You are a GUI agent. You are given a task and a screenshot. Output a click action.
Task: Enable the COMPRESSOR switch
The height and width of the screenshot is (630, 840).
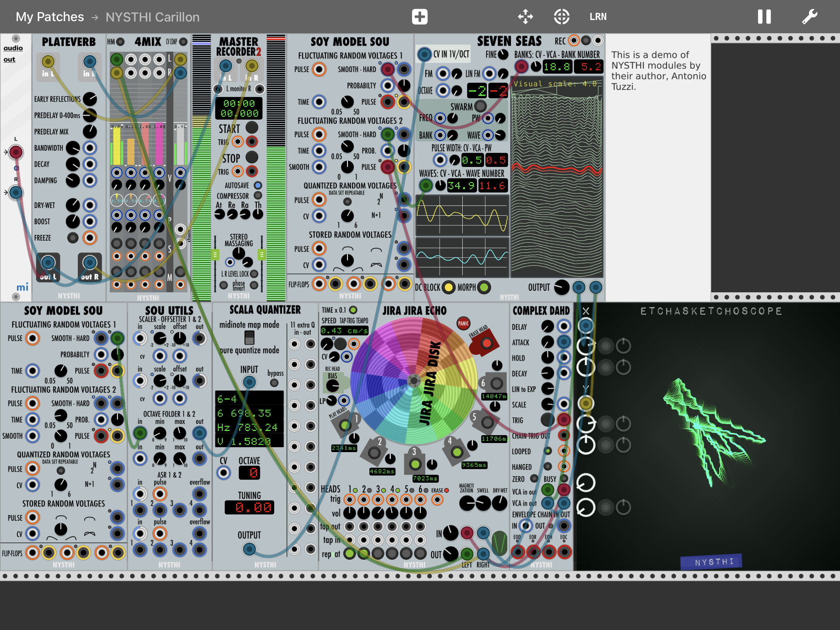(x=258, y=196)
